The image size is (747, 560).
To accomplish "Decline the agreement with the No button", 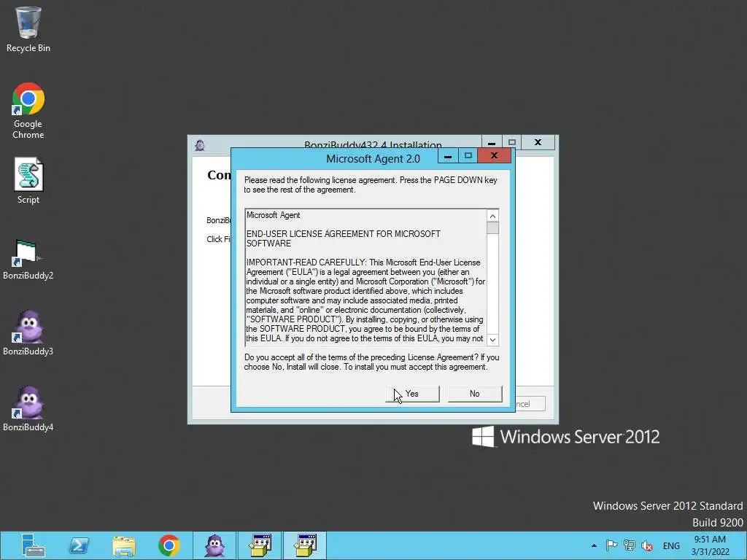I will 475,394.
